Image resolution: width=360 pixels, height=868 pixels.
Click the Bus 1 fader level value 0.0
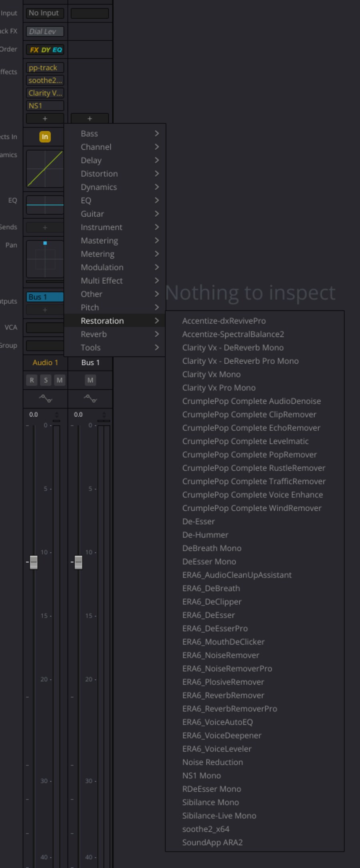(x=78, y=415)
